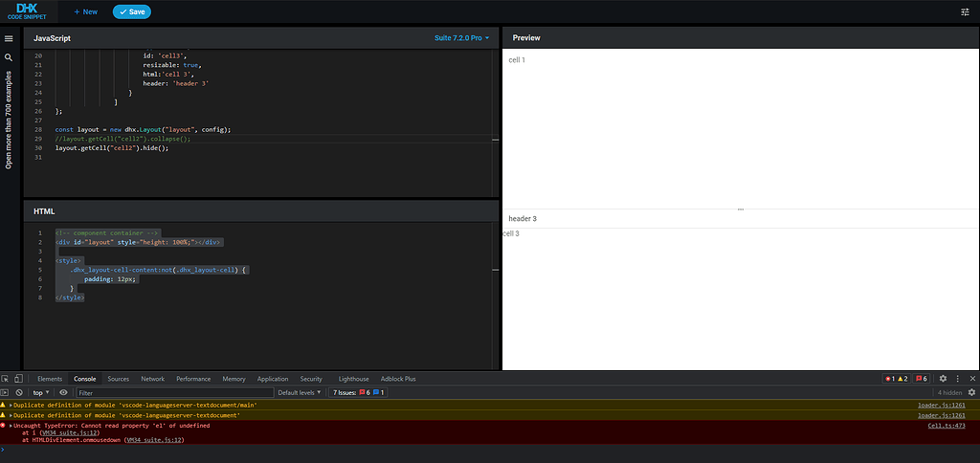Click the 4 hidden messages label
The width and height of the screenshot is (980, 463).
[949, 392]
